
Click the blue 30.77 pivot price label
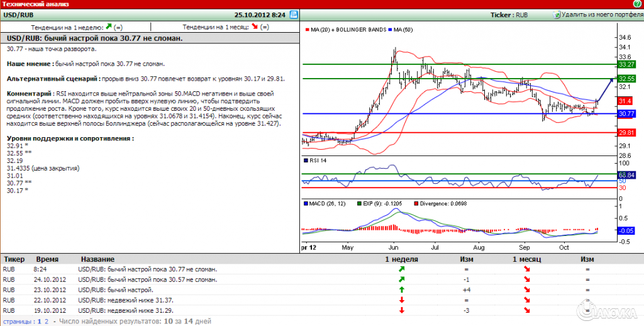coord(625,114)
